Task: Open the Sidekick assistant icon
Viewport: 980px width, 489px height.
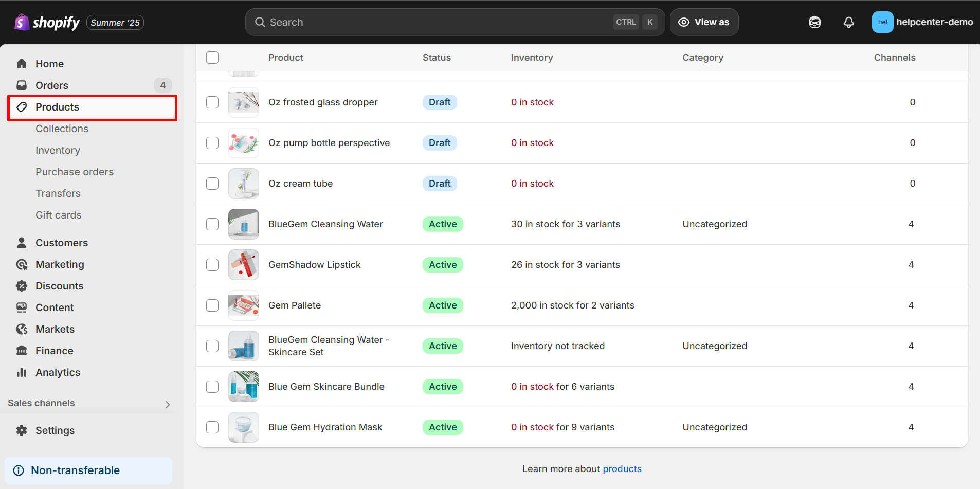Action: click(x=814, y=22)
